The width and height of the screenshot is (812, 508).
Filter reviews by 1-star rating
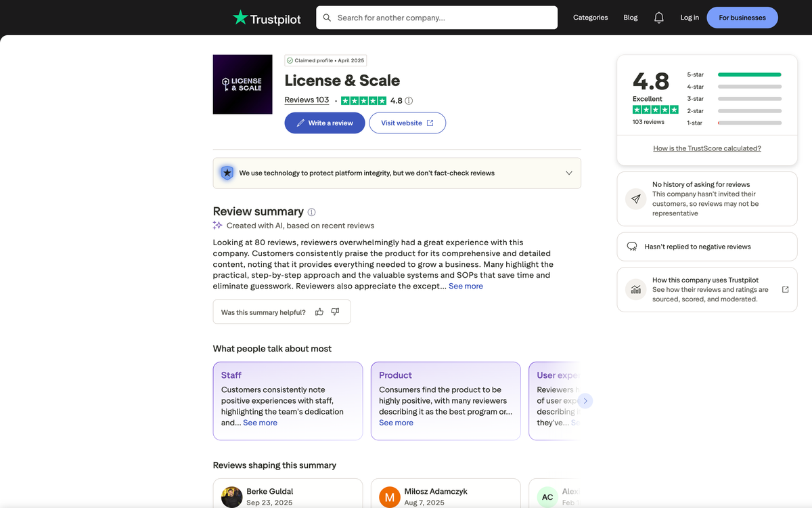point(734,123)
